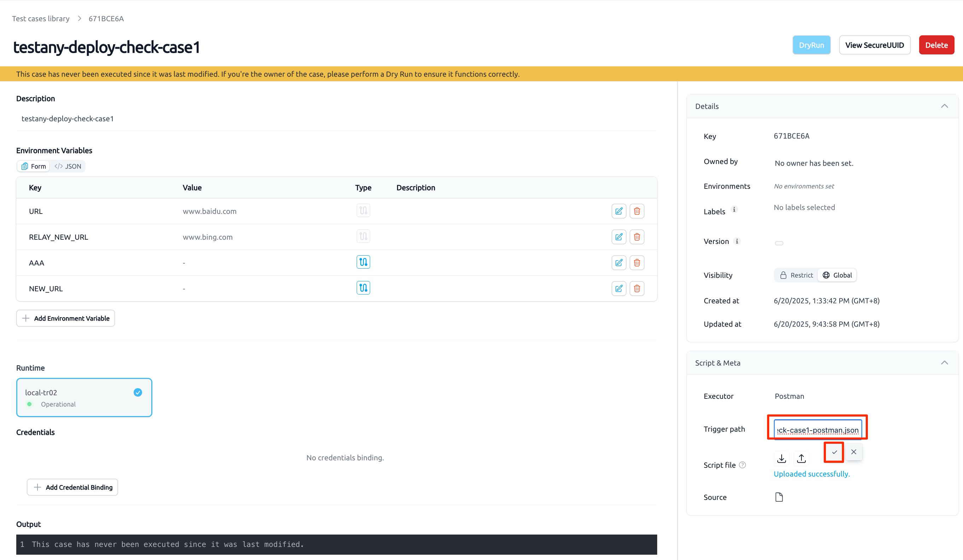
Task: Show the Labels info tooltip icon
Action: 734,210
